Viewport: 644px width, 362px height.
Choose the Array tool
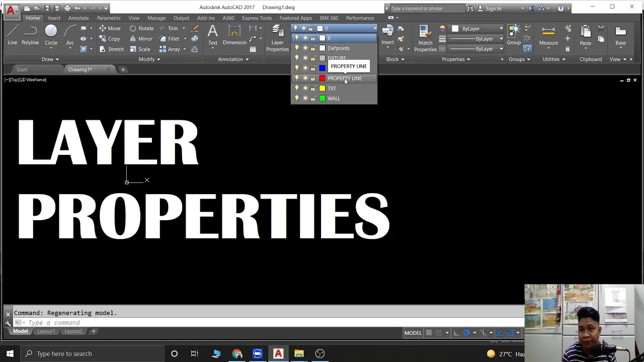click(x=170, y=49)
